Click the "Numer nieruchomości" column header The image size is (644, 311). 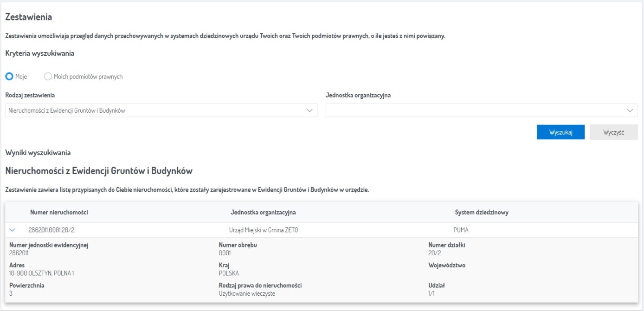[x=59, y=213]
